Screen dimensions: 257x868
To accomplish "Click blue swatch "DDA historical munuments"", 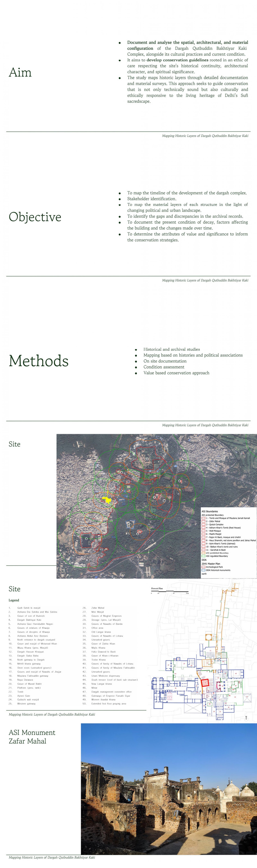I will (x=204, y=570).
